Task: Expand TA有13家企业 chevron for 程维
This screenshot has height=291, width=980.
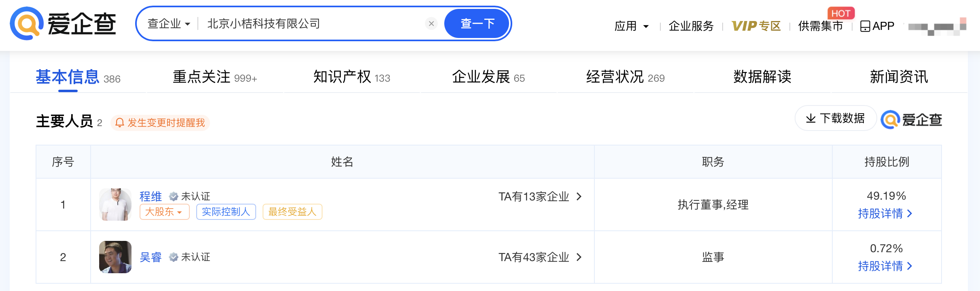Action: [579, 196]
